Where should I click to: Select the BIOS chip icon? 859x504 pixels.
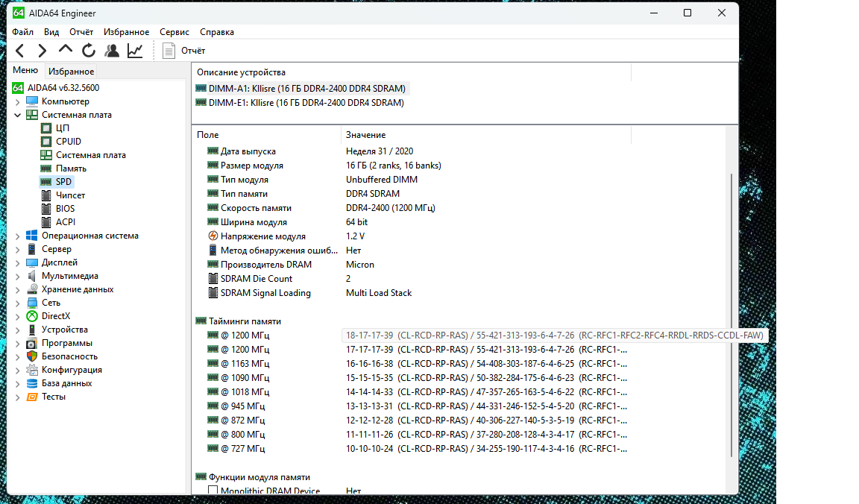pyautogui.click(x=46, y=209)
